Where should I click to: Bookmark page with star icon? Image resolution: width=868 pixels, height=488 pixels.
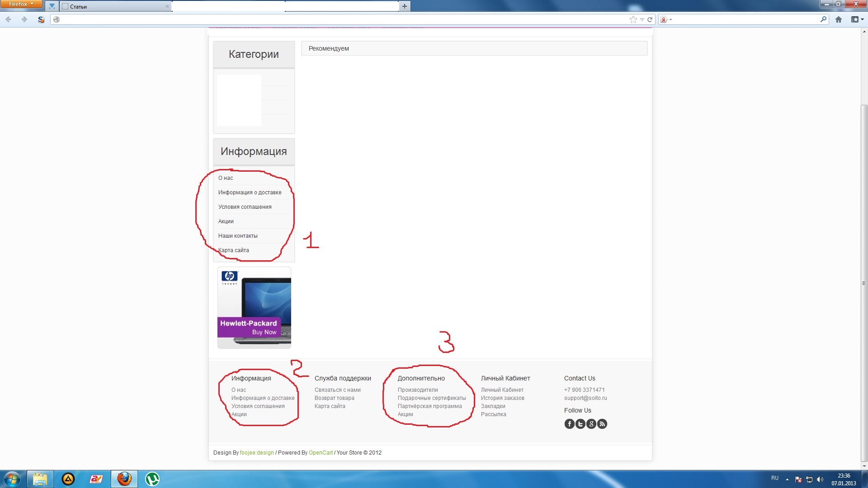[x=633, y=19]
